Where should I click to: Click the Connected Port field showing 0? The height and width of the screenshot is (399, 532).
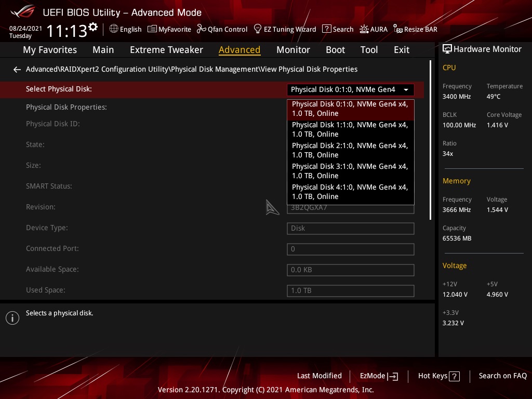point(351,249)
